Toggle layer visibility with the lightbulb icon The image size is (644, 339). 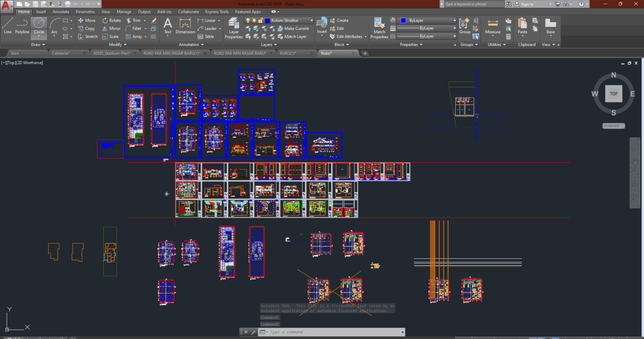249,20
